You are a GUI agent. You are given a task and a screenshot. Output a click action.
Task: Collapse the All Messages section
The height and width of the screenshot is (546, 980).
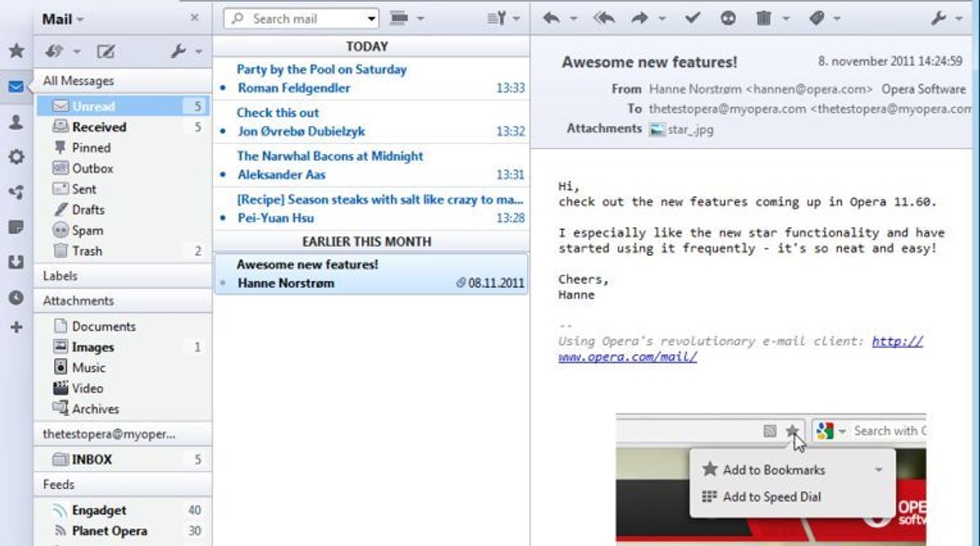point(122,81)
